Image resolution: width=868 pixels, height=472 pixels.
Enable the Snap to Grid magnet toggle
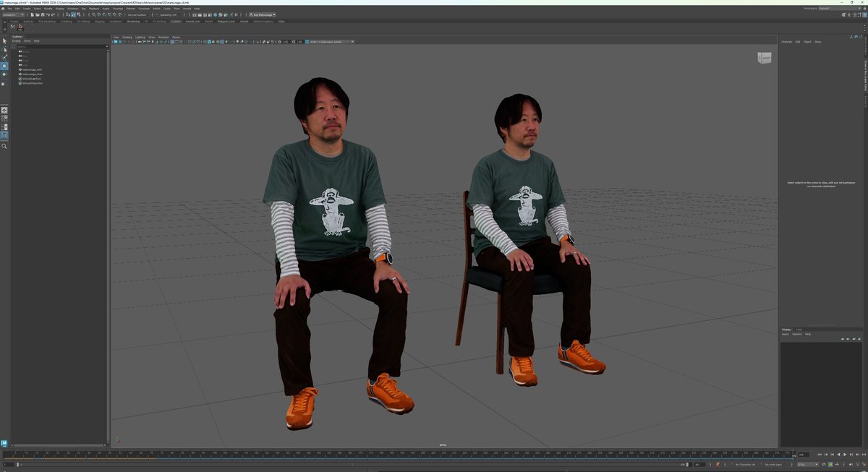[95, 14]
